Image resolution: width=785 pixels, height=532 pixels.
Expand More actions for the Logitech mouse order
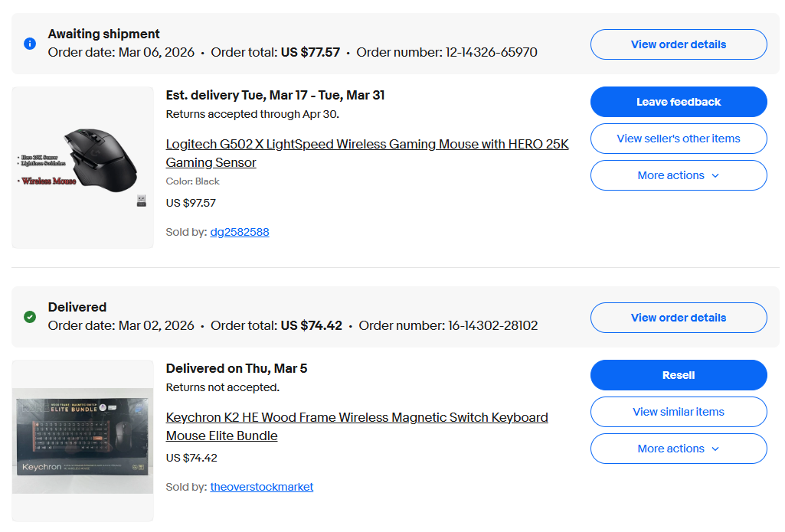[x=678, y=175]
